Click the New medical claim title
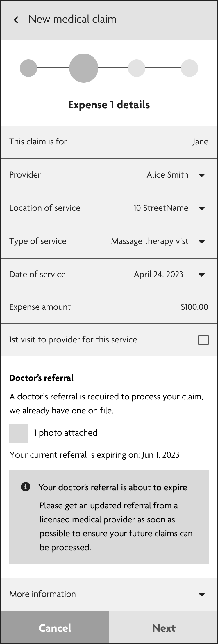This screenshot has height=644, width=218. [x=72, y=19]
